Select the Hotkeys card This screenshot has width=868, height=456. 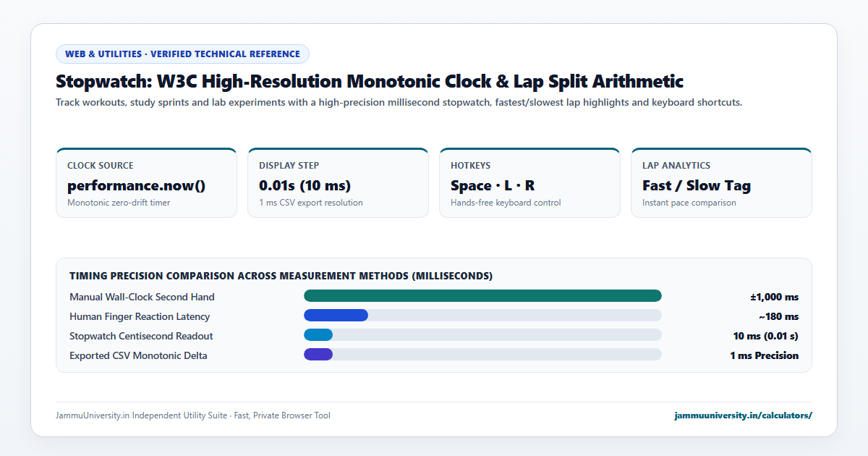tap(529, 182)
